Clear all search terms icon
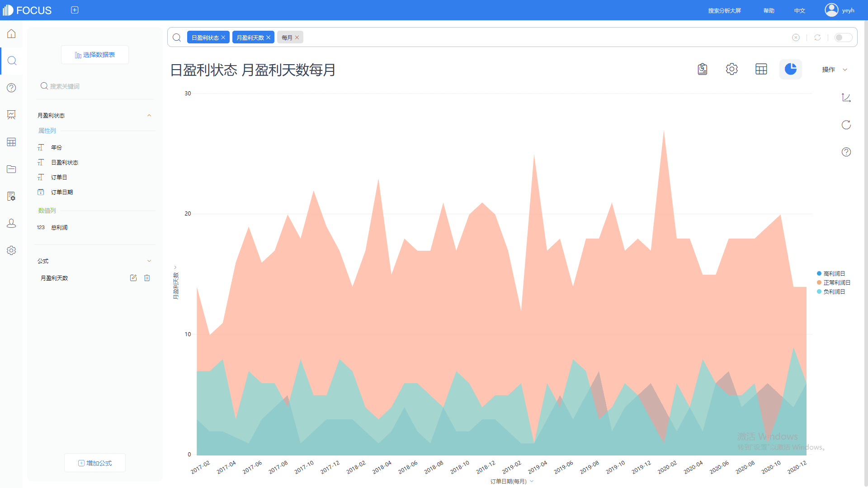Screen dimensions: 868x488 pyautogui.click(x=796, y=38)
